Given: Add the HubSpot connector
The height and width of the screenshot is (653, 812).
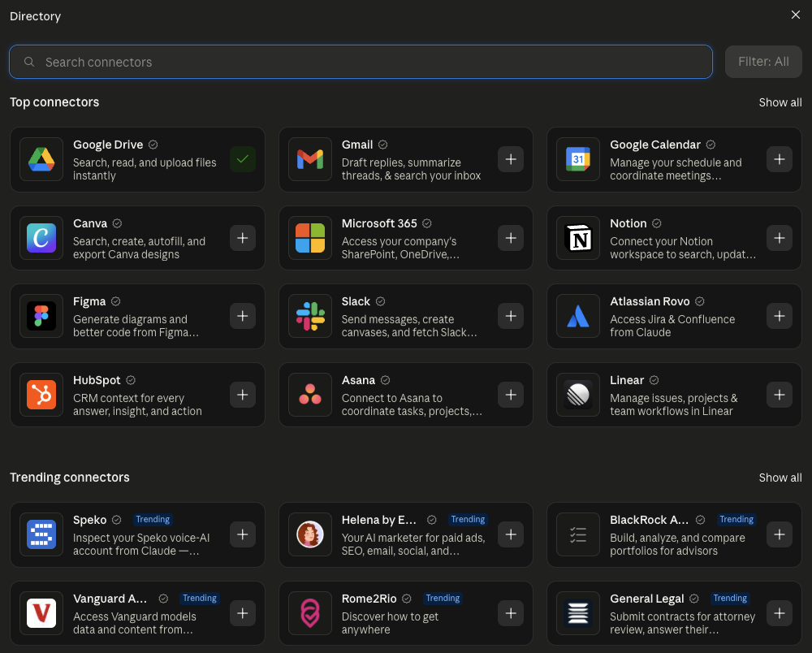Looking at the screenshot, I should tap(242, 395).
